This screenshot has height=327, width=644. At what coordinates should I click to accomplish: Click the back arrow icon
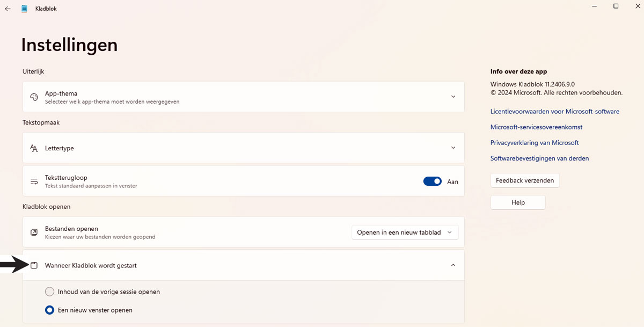[8, 9]
